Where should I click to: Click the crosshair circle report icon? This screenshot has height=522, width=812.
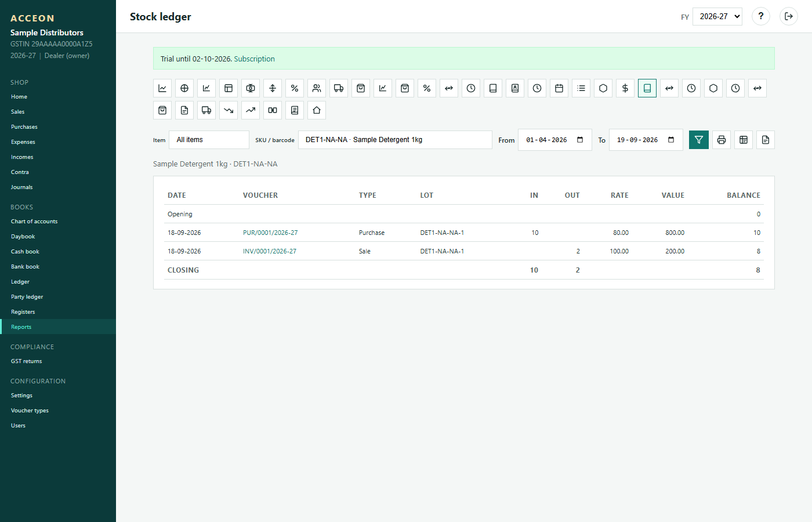(184, 88)
